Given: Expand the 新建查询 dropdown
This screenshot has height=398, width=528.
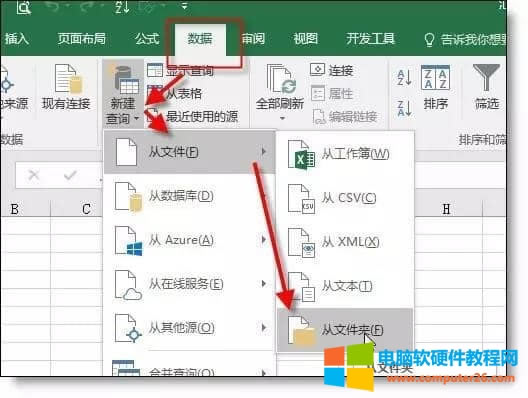Looking at the screenshot, I should click(123, 94).
